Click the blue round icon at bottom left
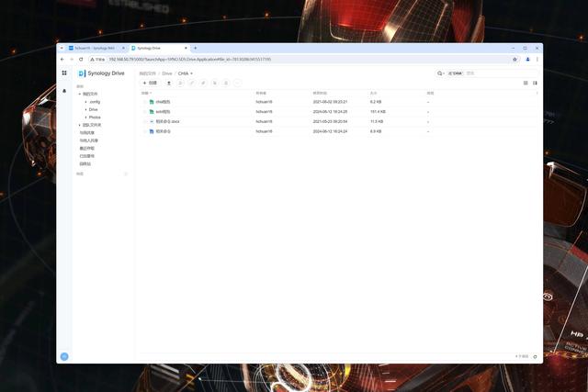The image size is (588, 392). point(64,356)
